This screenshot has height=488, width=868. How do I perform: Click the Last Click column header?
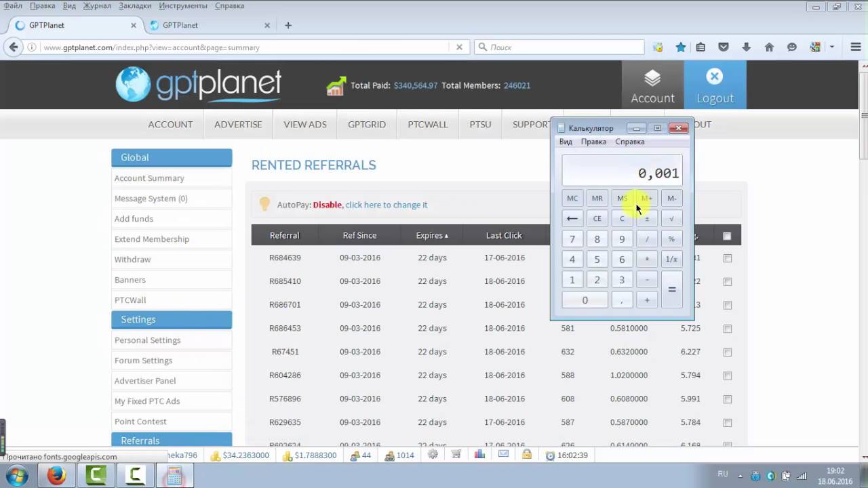(504, 235)
